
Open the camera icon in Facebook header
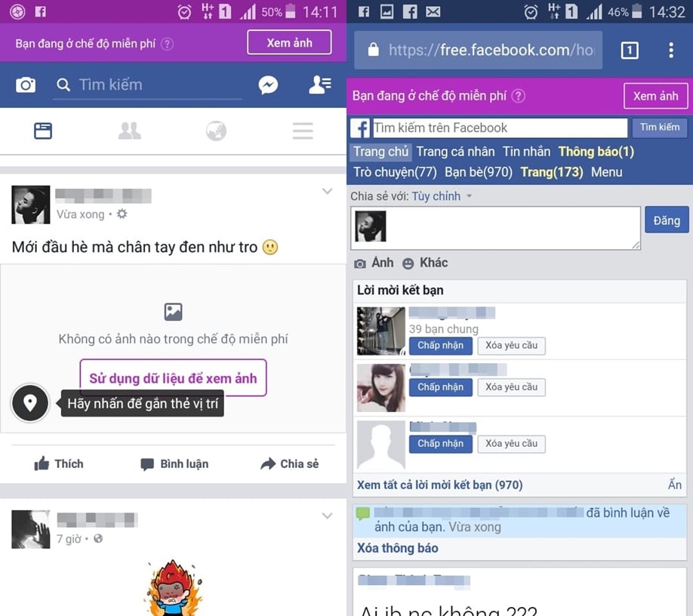pos(26,85)
